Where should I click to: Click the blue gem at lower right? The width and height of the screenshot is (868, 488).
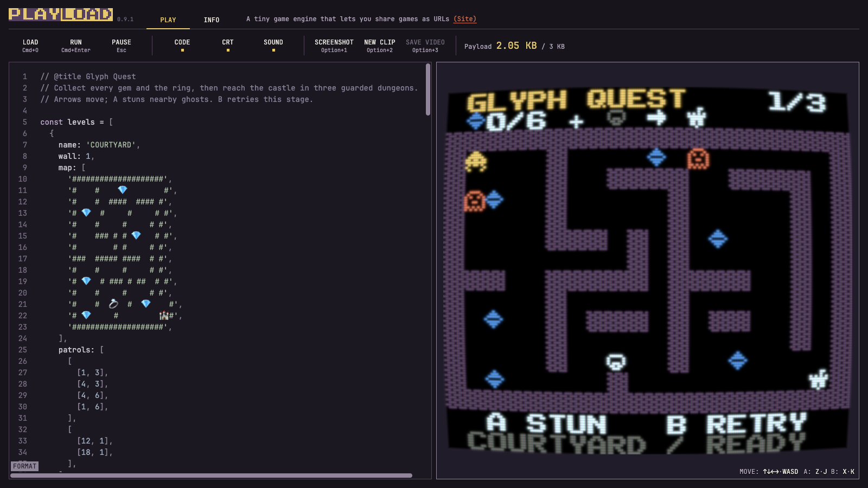(737, 360)
